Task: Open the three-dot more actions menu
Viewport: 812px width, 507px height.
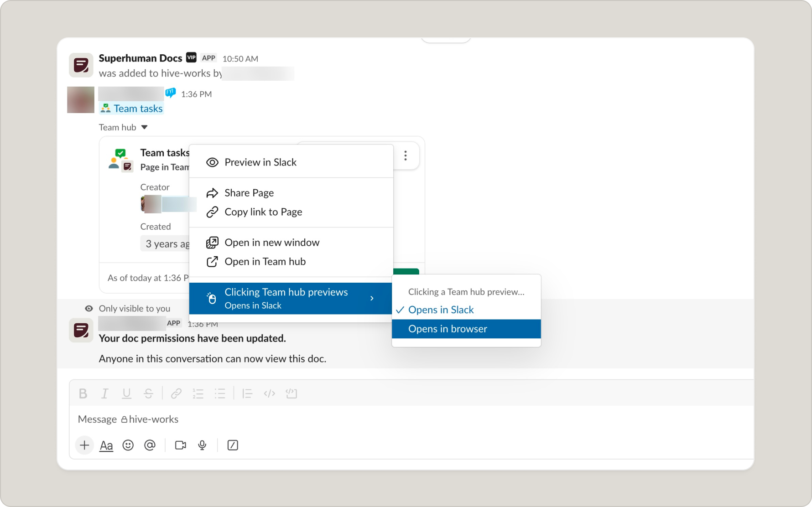Action: pyautogui.click(x=406, y=156)
